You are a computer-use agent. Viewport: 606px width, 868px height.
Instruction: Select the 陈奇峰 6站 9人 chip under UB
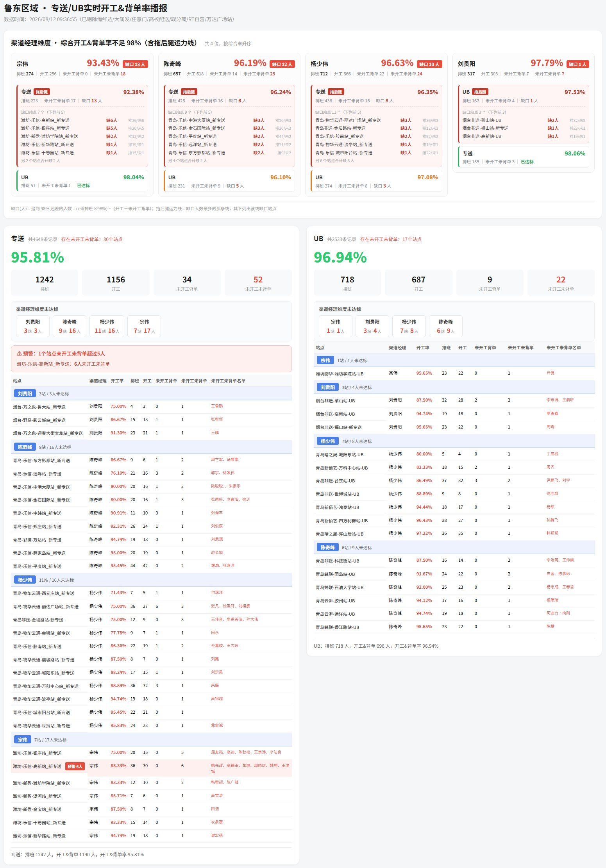(x=446, y=326)
